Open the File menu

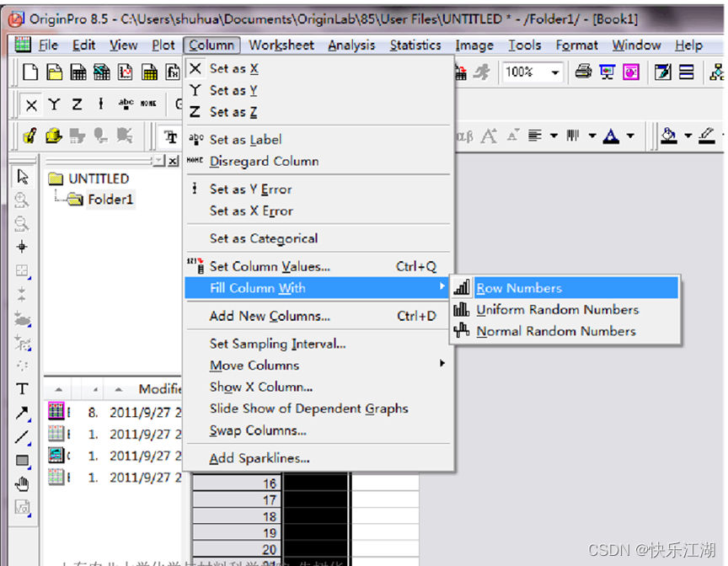pyautogui.click(x=48, y=45)
